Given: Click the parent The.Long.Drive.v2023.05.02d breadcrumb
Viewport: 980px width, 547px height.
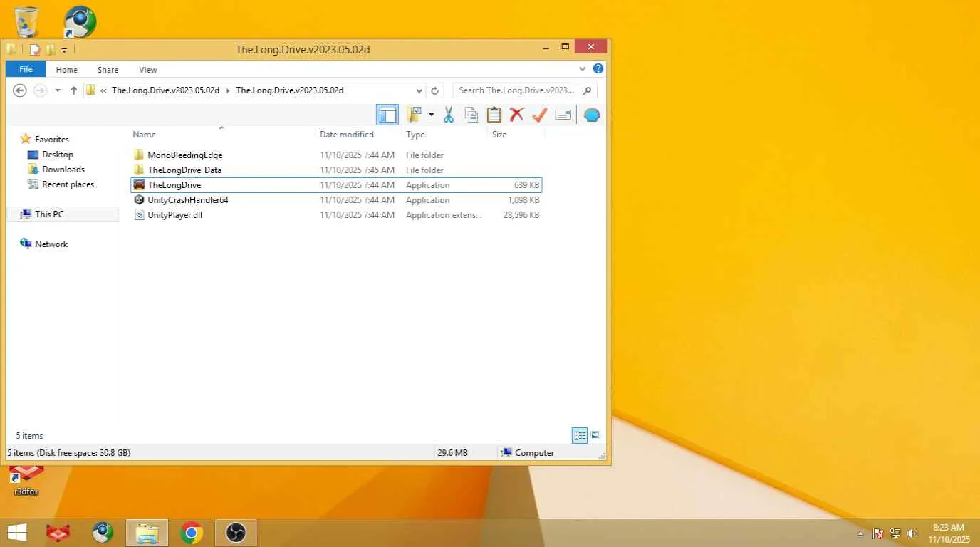Looking at the screenshot, I should pyautogui.click(x=165, y=90).
